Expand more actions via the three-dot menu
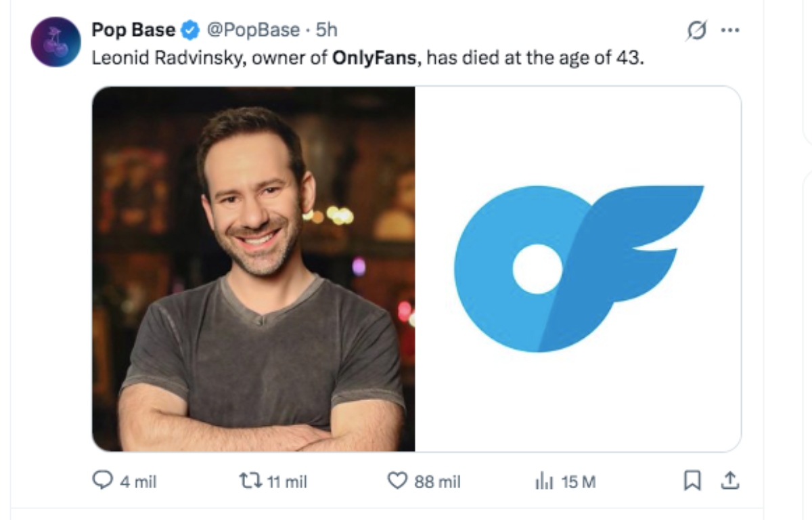Screen dimensions: 812x520 730,30
